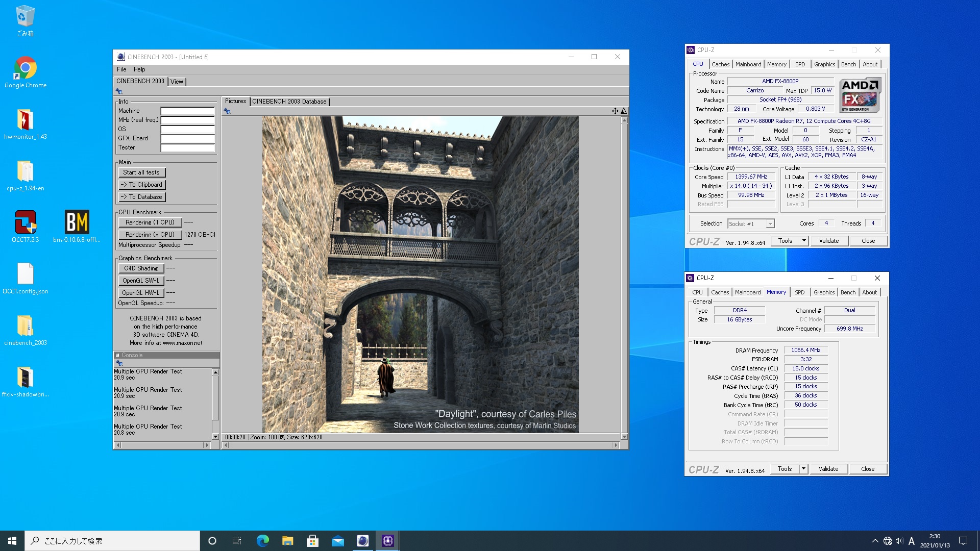
Task: Click console scrollbar up arrow
Action: click(215, 372)
